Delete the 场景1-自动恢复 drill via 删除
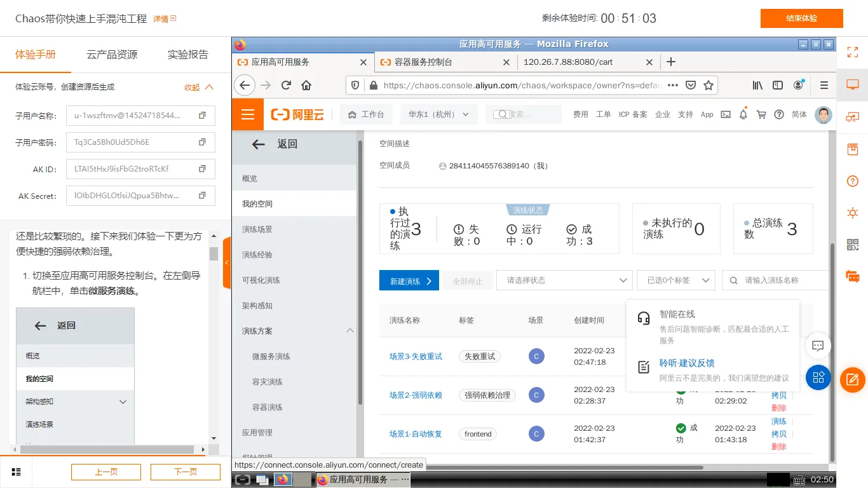The height and width of the screenshot is (488, 868). point(779,447)
